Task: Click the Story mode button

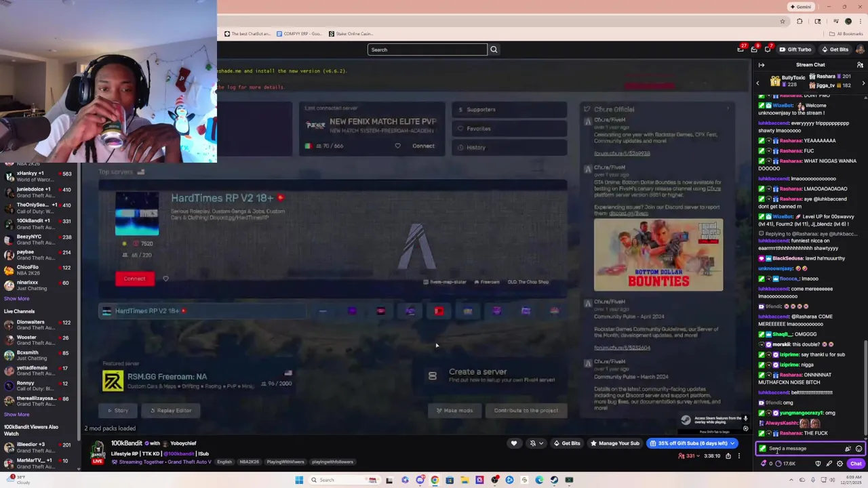Action: [x=118, y=410]
